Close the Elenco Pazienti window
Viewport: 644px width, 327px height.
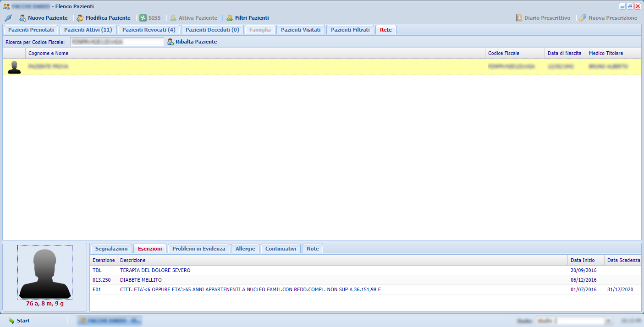pos(638,6)
